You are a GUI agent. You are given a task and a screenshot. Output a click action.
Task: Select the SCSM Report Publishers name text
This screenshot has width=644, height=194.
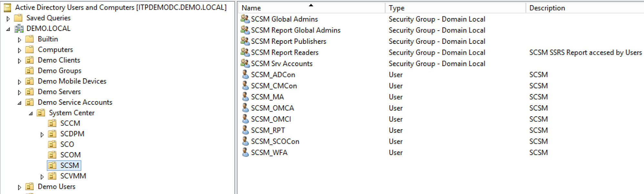pos(288,42)
